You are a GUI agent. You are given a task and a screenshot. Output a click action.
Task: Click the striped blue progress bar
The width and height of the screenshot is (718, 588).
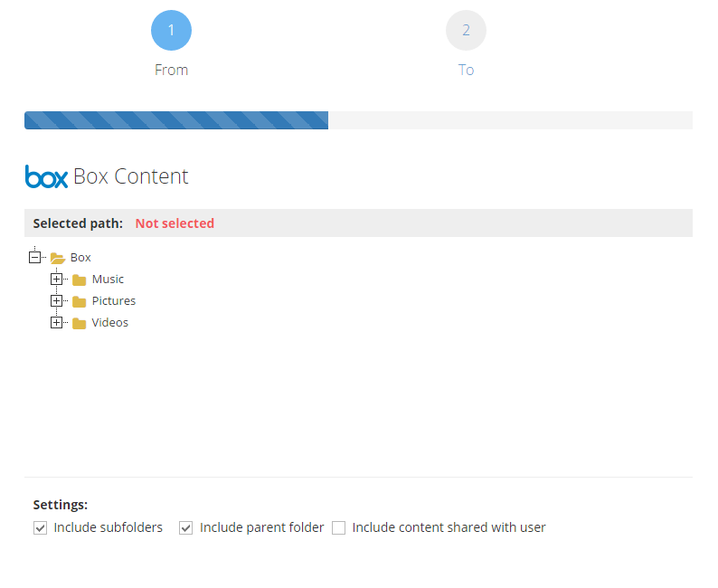pyautogui.click(x=176, y=120)
